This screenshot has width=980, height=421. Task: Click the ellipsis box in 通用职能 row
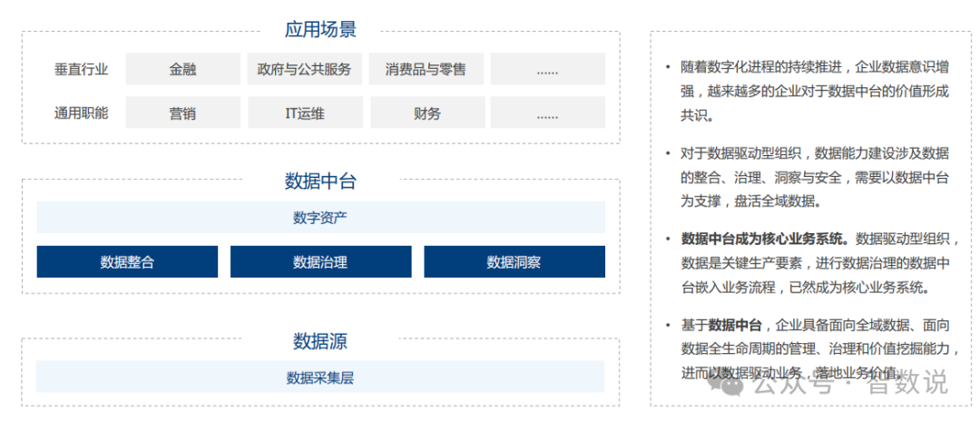(547, 113)
